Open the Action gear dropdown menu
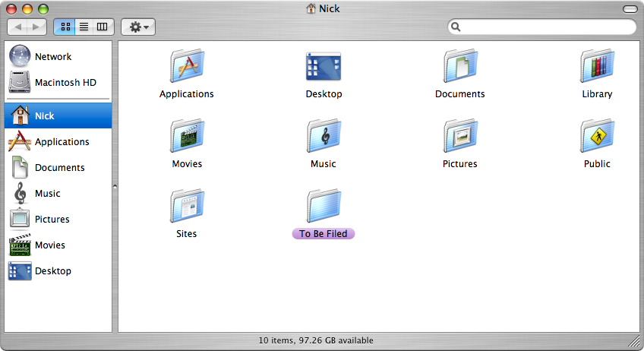Screen dimensions: 644x351 (x=138, y=27)
